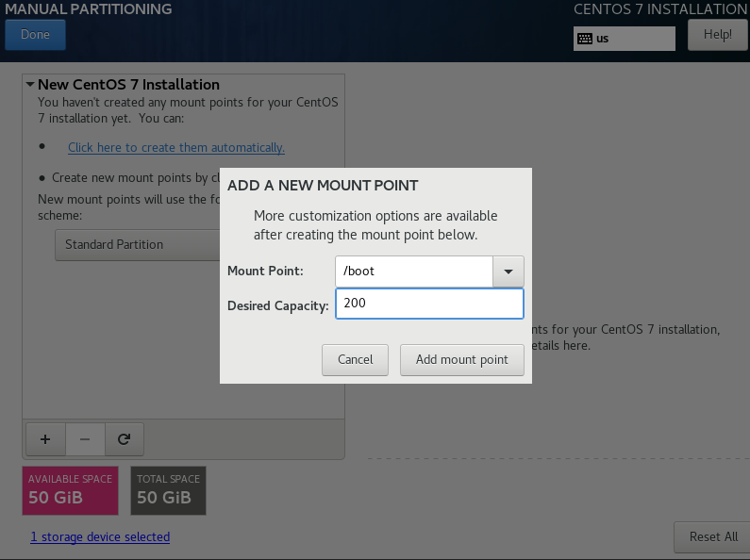Click the minus icon to remove a mount point
The height and width of the screenshot is (560, 750).
tap(85, 438)
